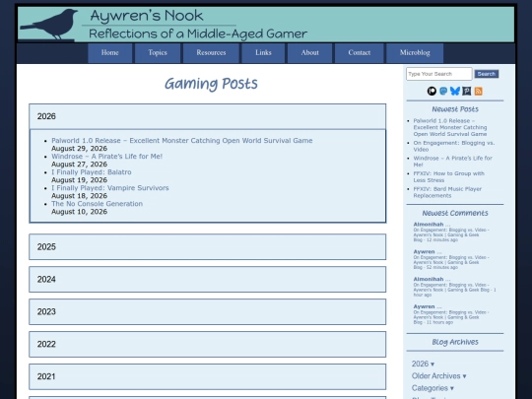Click the August 10, 2026 date text
This screenshot has height=399, width=532.
(79, 212)
